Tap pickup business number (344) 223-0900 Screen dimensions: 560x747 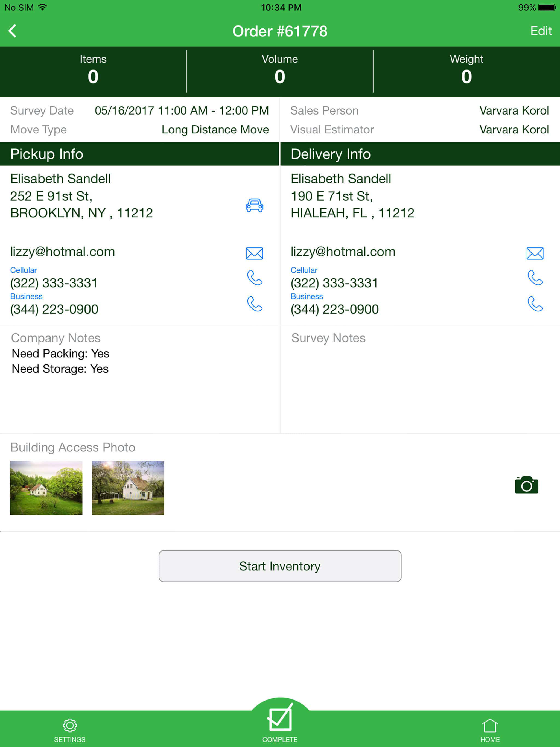coord(54,309)
